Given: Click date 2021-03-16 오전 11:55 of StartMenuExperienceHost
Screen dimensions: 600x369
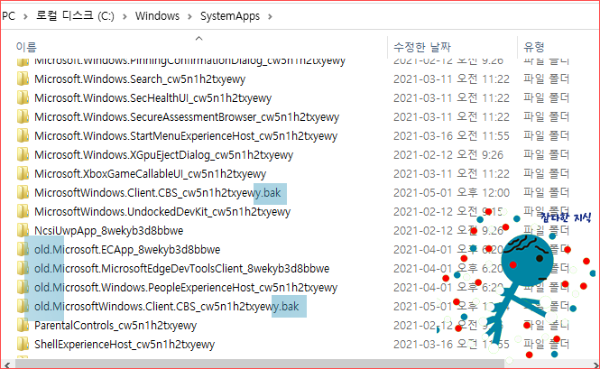Looking at the screenshot, I should coord(452,136).
